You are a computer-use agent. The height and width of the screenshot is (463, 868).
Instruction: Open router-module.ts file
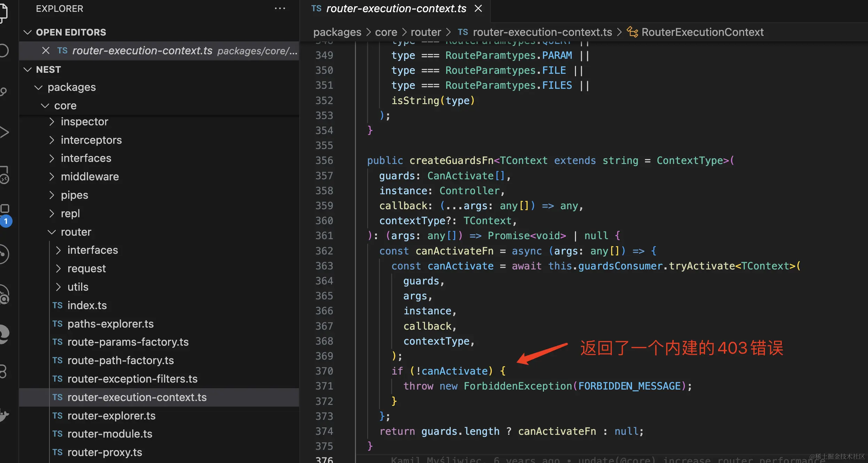pyautogui.click(x=110, y=434)
